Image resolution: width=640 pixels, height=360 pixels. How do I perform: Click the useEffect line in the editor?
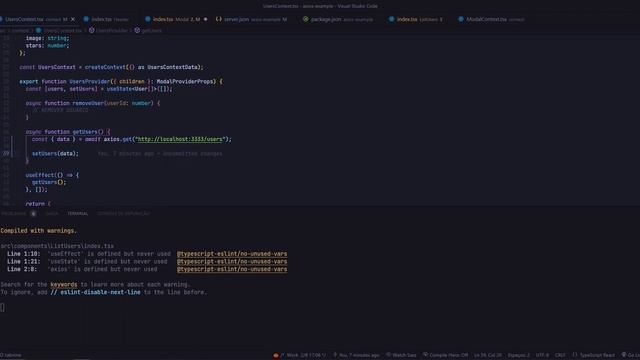[52, 175]
